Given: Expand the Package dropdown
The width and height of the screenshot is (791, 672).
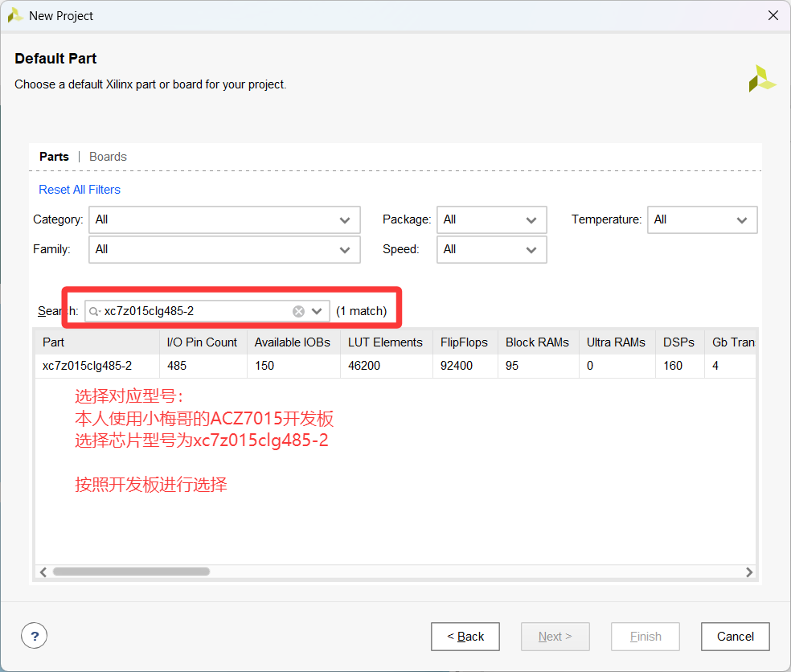Looking at the screenshot, I should point(492,219).
